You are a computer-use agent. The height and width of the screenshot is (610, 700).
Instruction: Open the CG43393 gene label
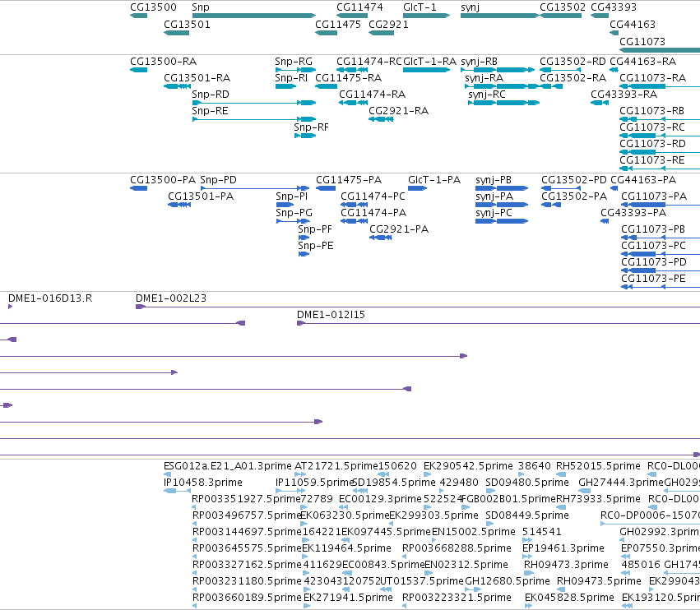tap(614, 7)
